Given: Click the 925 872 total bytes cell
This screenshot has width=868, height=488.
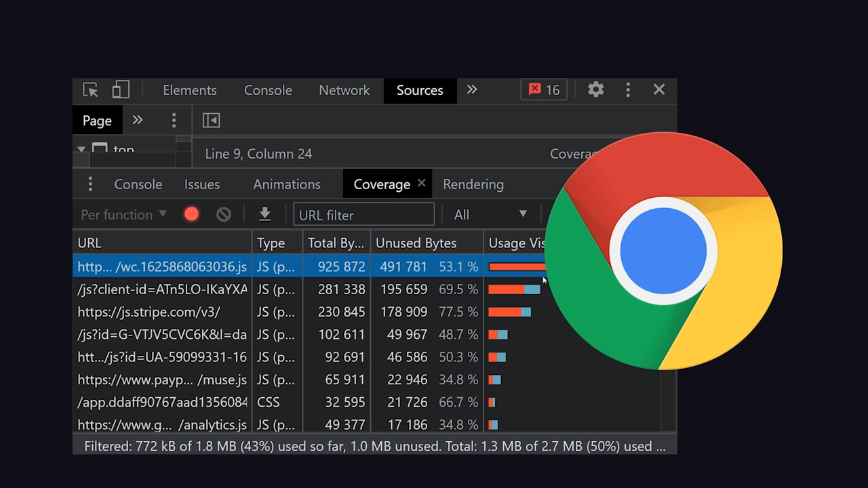Looking at the screenshot, I should 341,266.
